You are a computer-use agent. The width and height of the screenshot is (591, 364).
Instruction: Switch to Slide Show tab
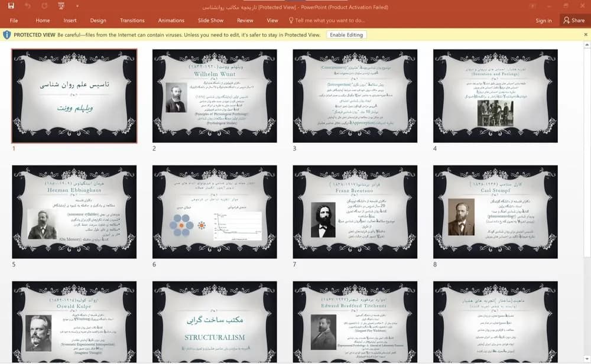coord(211,20)
